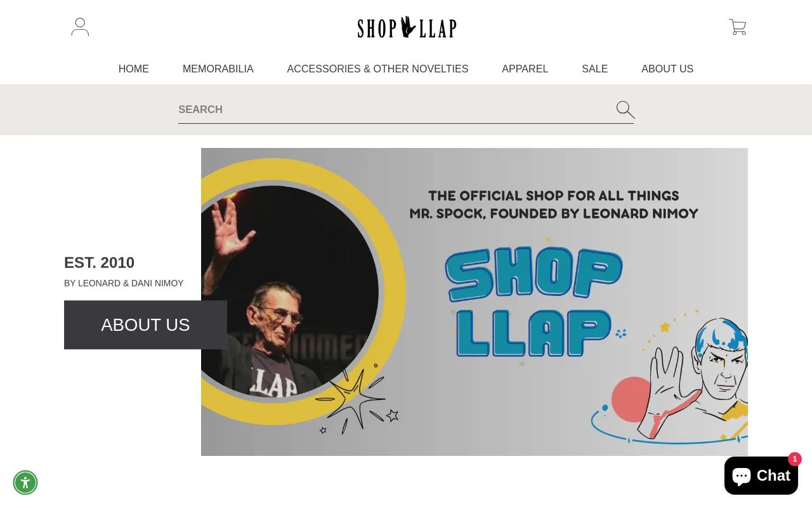Screen dimensions: 812x508
Task: Open the Shopify Chat button
Action: (761, 476)
